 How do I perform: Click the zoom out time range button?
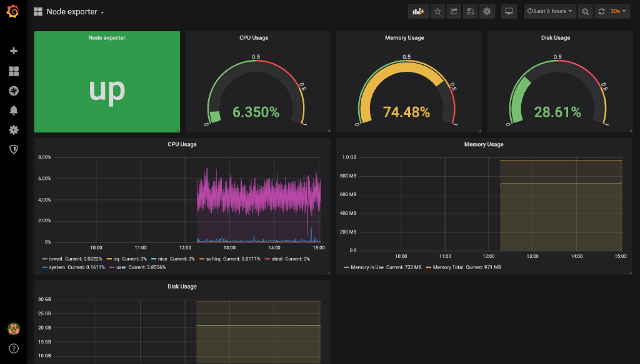pyautogui.click(x=585, y=11)
